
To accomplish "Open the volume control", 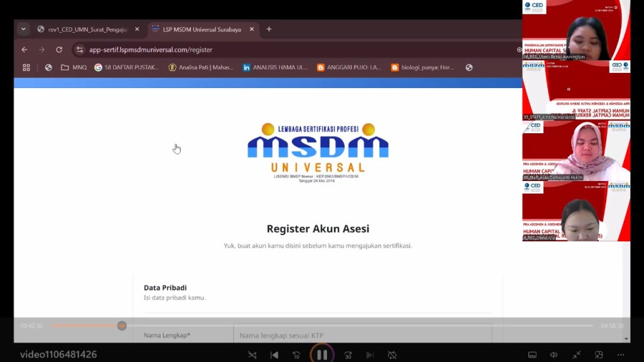I will [553, 355].
